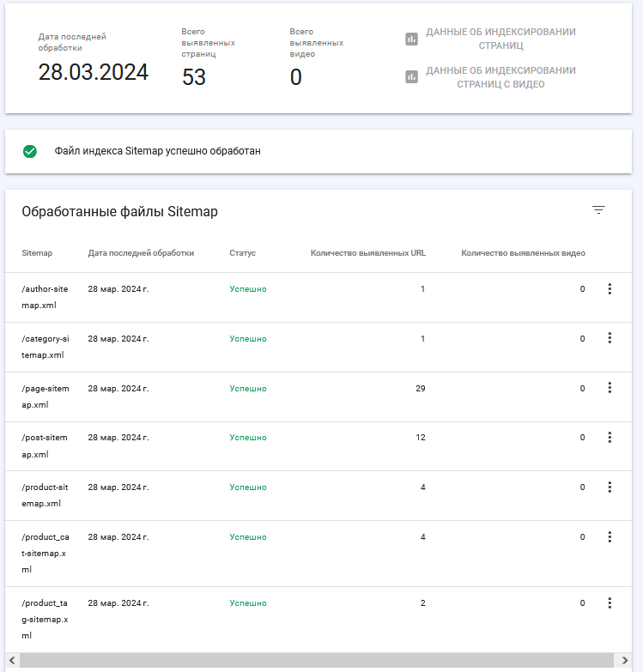Open three-dot menu for page-sitemap.xml row
Viewport: 643px width, 672px height.
(x=610, y=388)
